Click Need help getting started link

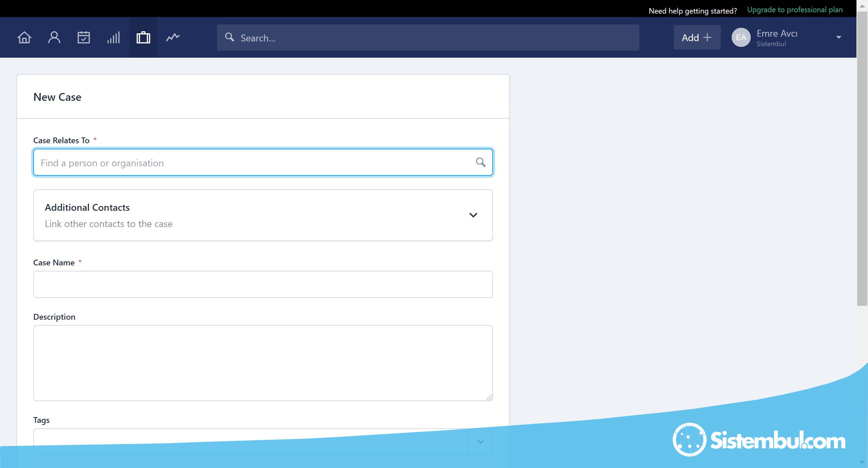point(693,11)
